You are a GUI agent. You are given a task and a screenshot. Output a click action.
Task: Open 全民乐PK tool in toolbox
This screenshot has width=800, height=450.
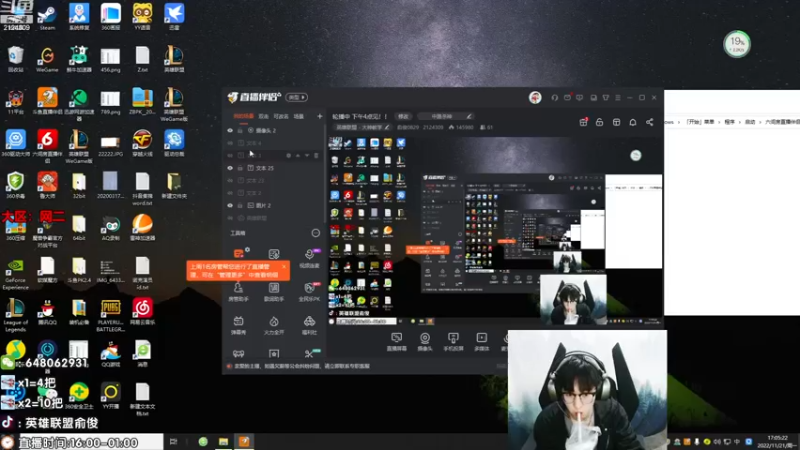[309, 291]
